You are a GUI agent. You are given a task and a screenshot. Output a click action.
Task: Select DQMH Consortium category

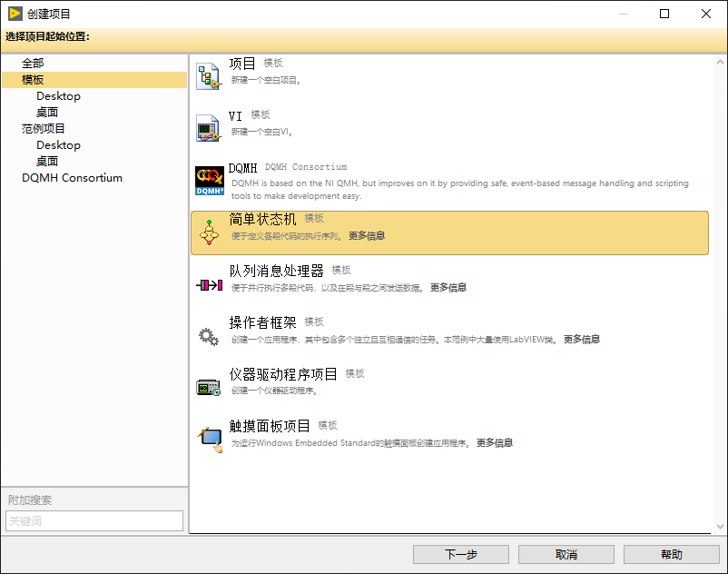(x=72, y=178)
